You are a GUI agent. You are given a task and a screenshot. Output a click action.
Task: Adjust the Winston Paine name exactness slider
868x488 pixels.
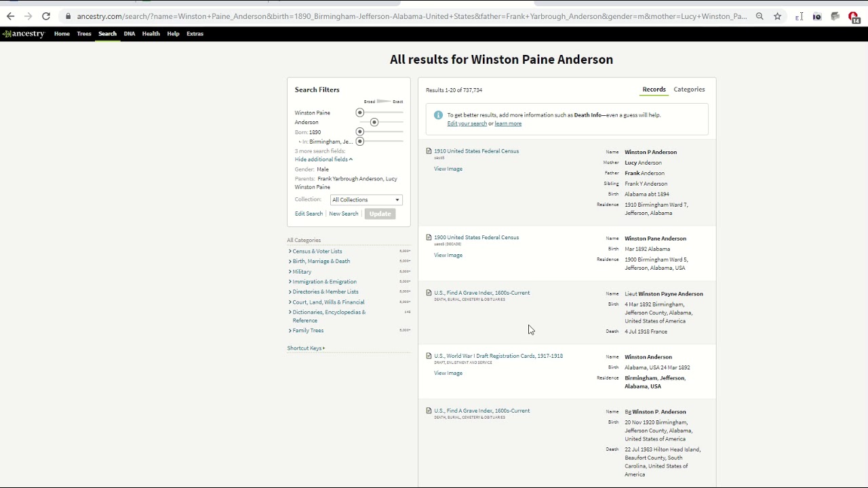point(360,113)
